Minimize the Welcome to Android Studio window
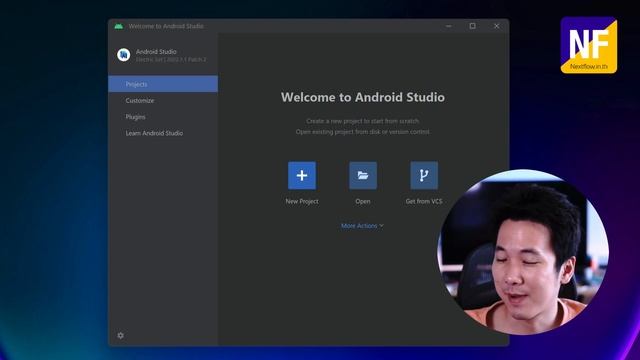 click(449, 26)
